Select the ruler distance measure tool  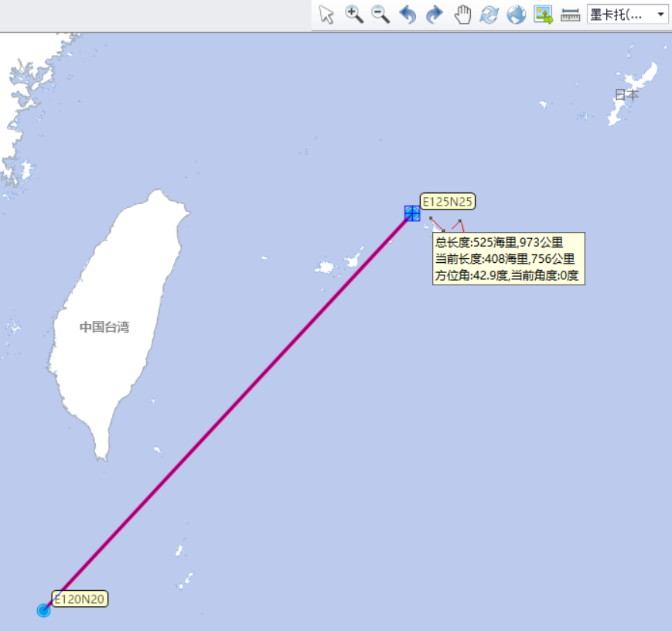(x=570, y=15)
